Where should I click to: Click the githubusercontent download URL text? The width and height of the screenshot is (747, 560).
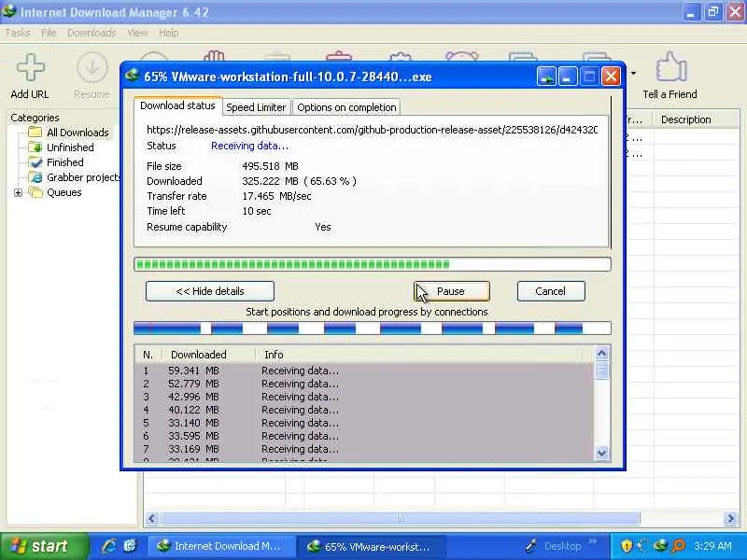point(372,130)
